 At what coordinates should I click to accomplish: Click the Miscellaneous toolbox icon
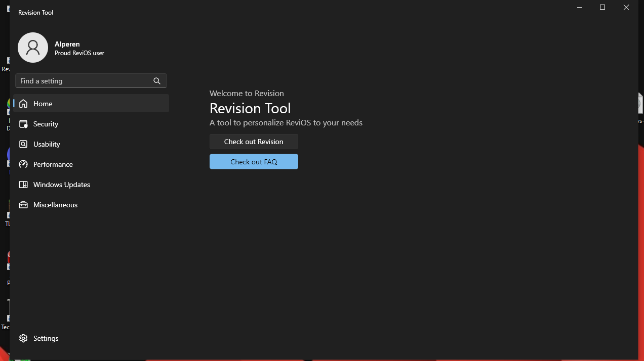23,205
